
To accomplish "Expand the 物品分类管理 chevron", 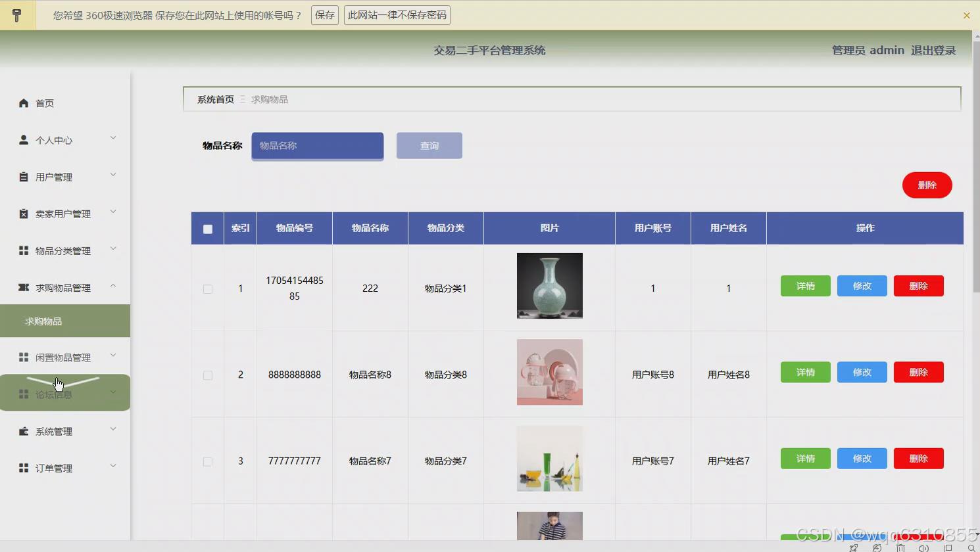I will click(113, 248).
